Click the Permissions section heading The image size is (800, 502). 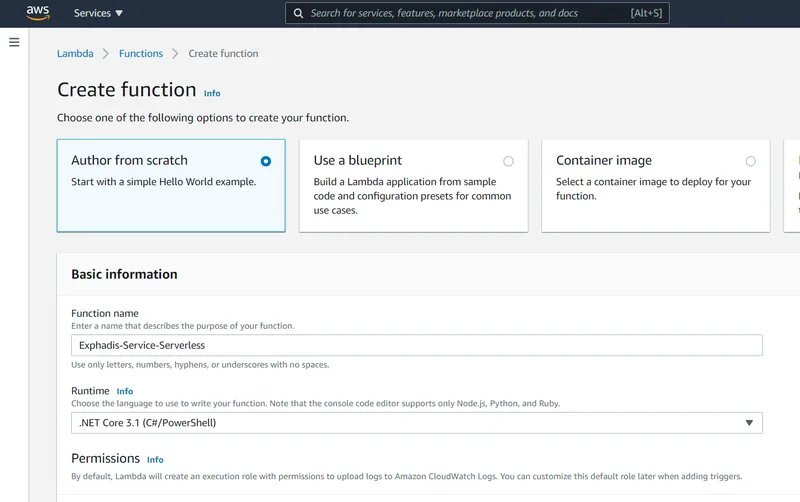point(106,458)
